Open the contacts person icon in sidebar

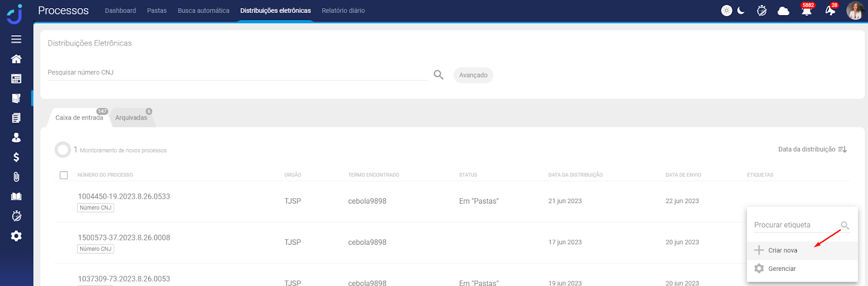tap(16, 138)
